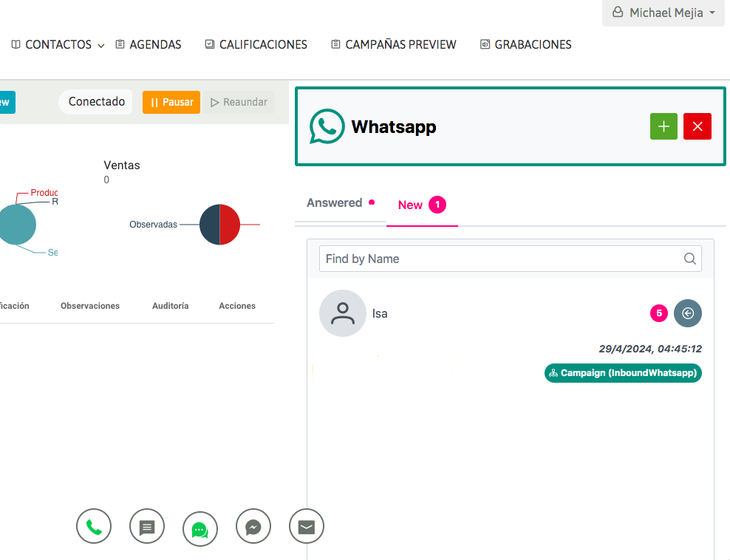Screen dimensions: 730x560
Task: Switch to the Auditoría tab
Action: coord(170,306)
